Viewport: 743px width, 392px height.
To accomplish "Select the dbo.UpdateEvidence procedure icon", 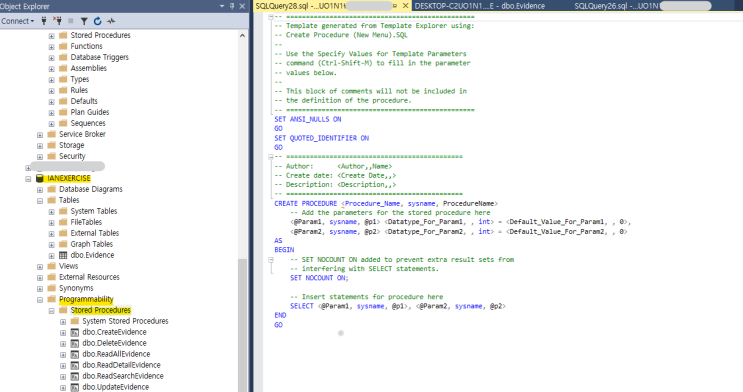I will pyautogui.click(x=74, y=387).
